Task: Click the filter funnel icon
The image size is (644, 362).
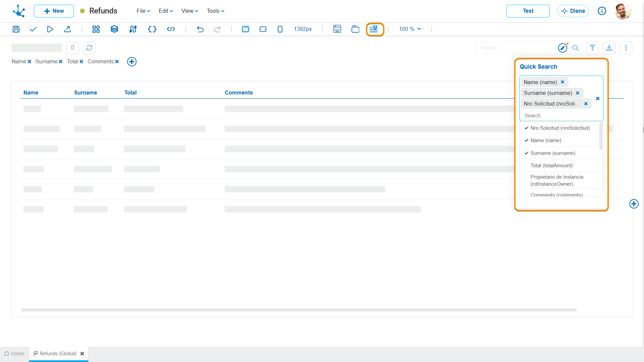Action: point(593,48)
